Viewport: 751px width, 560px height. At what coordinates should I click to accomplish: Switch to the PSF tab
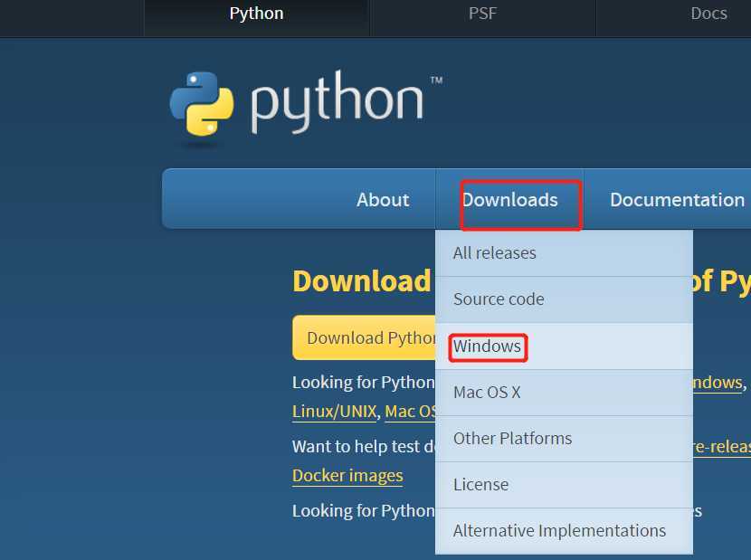pyautogui.click(x=483, y=14)
